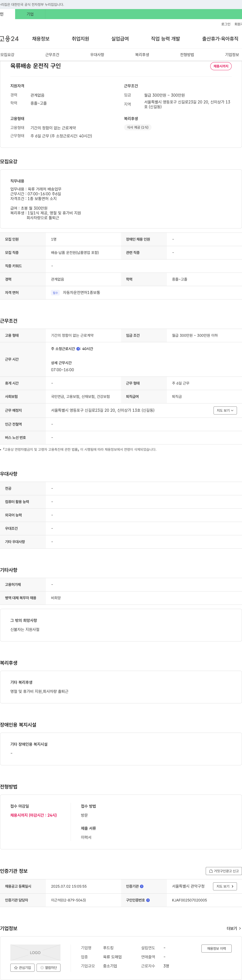242x980 pixels.
Task: Select 배송·납품 운전원(납품영업 포함) job type
Action: (75, 253)
